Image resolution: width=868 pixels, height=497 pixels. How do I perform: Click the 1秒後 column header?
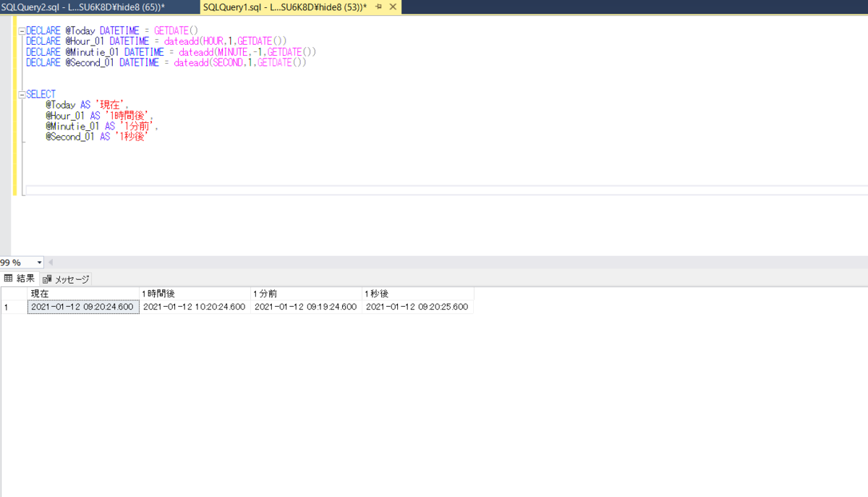click(x=418, y=294)
